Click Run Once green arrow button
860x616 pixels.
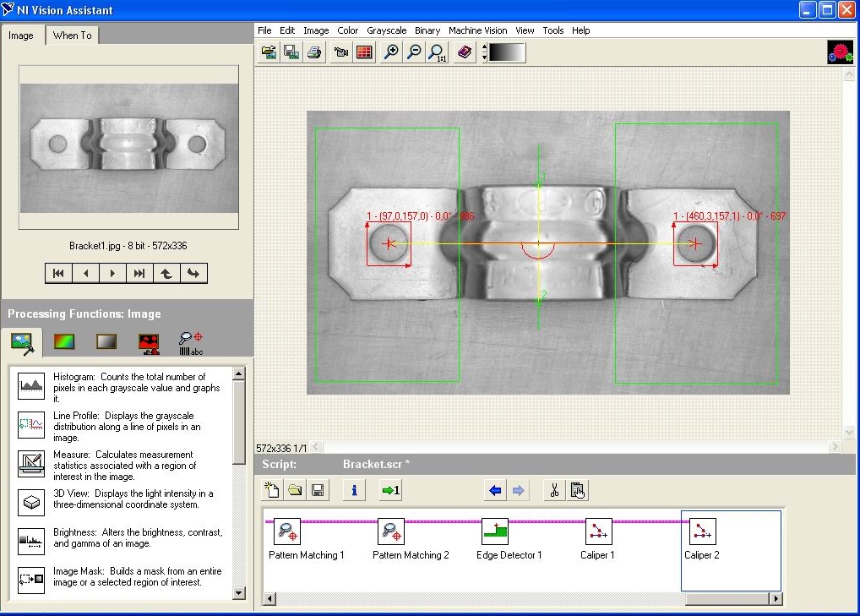pyautogui.click(x=390, y=490)
